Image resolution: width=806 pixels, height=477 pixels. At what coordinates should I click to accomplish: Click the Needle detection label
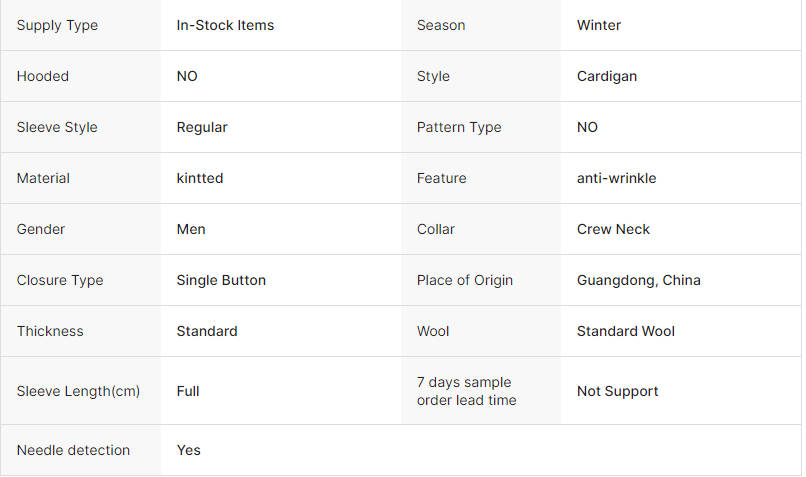(x=73, y=450)
